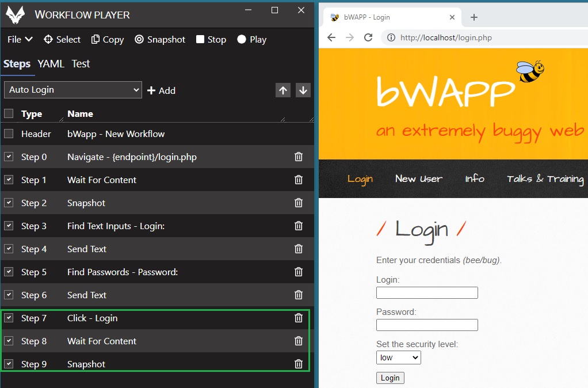Open the Info link in bWAPP
Screen dimensions: 588x388
click(x=475, y=178)
